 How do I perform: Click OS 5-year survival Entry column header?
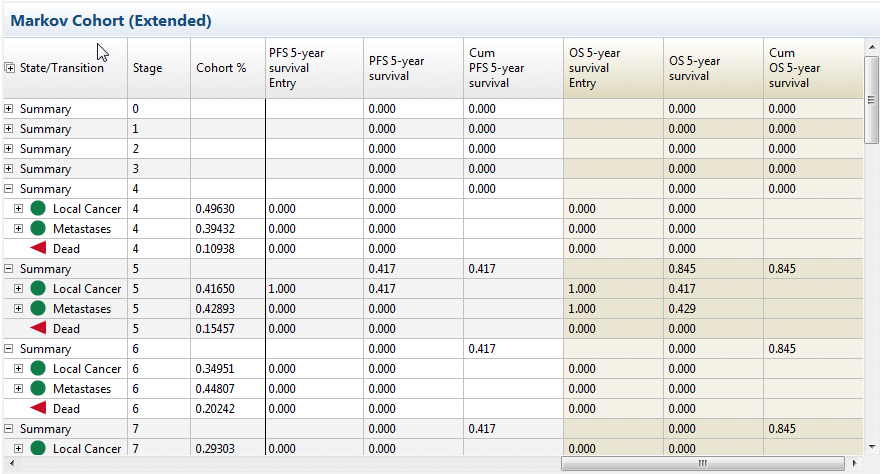614,68
